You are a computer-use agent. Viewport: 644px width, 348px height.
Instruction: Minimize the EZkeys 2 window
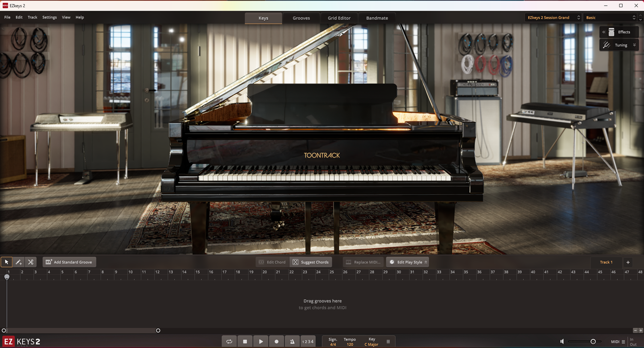pyautogui.click(x=606, y=6)
